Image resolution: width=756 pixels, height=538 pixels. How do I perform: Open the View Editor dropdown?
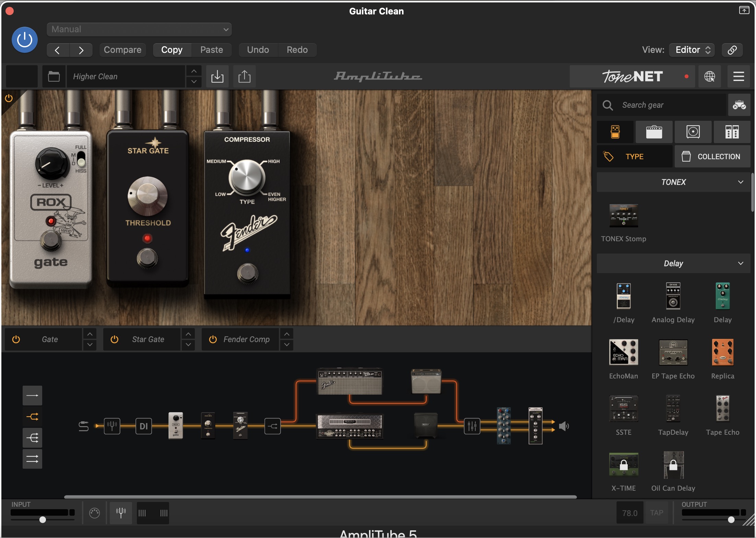pos(692,50)
